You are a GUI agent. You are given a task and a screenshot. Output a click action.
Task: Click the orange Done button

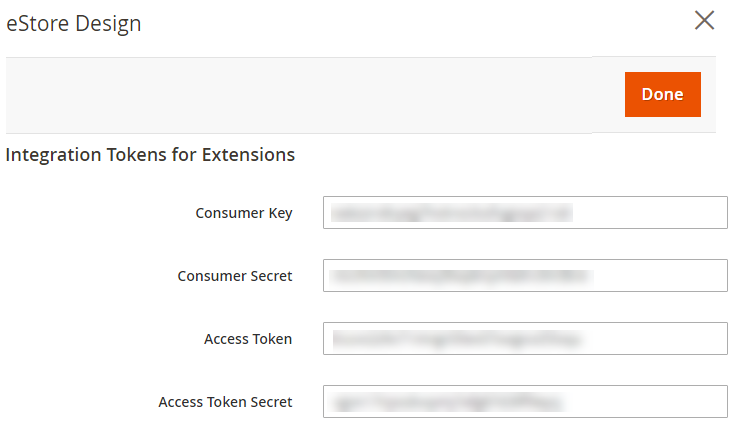(662, 94)
